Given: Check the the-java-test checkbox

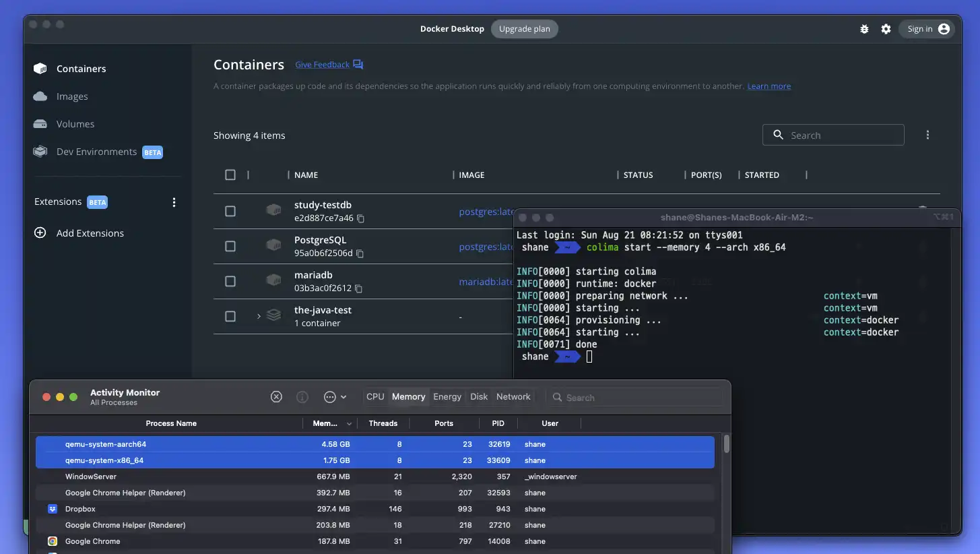Looking at the screenshot, I should click(x=230, y=316).
